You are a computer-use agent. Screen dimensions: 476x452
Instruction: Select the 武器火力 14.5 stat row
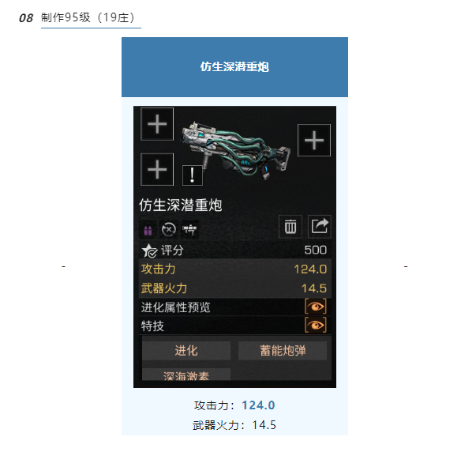(x=234, y=288)
